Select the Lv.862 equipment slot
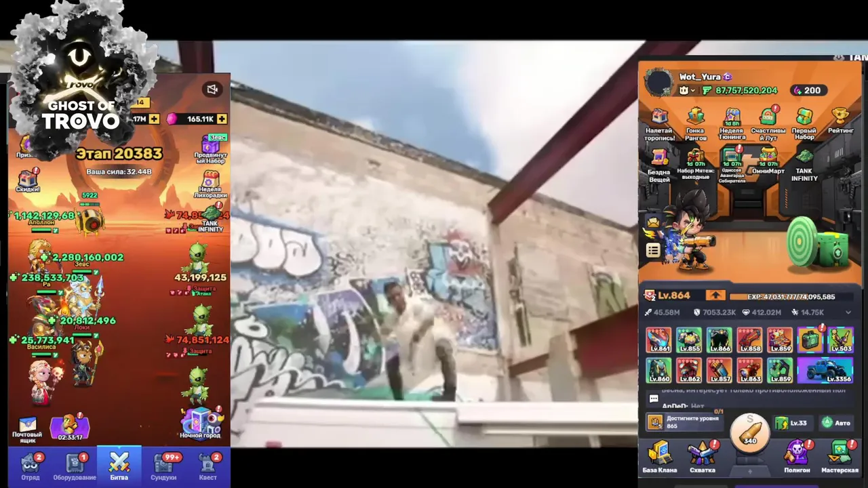 click(x=689, y=371)
